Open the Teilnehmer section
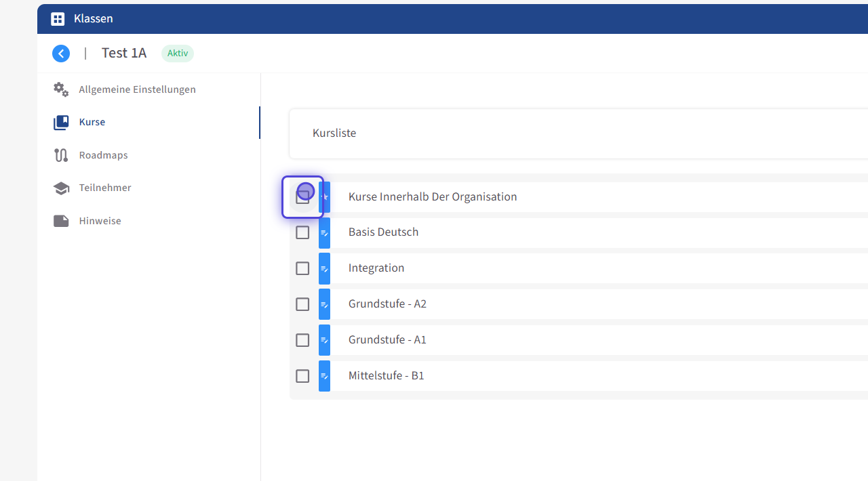This screenshot has width=868, height=481. [105, 188]
